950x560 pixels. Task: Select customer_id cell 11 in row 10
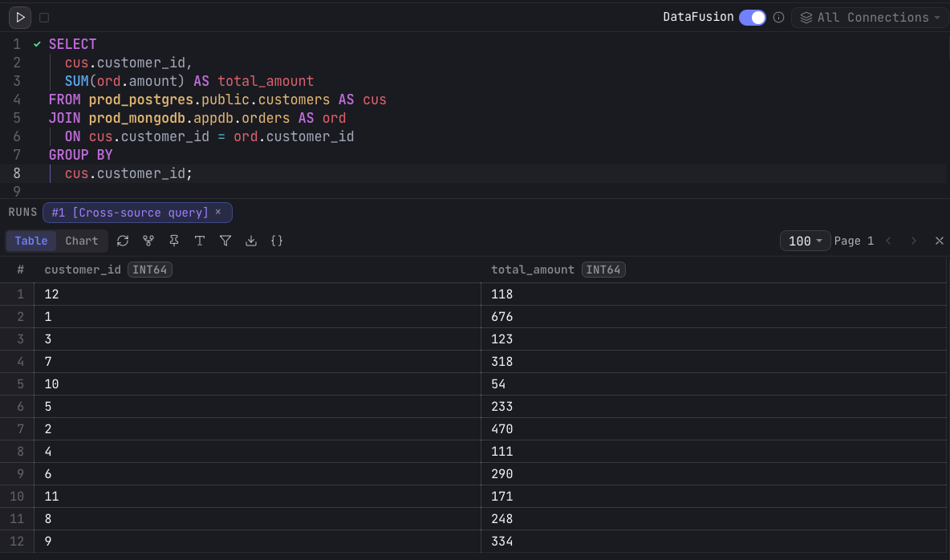[x=258, y=496]
